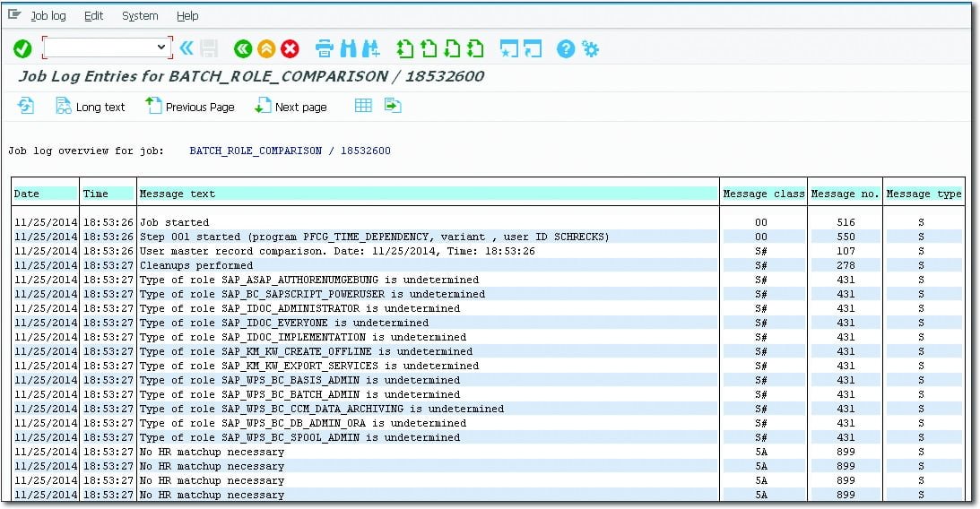Image resolution: width=980 pixels, height=509 pixels.
Task: Click the menu bar window icon
Action: [x=14, y=15]
